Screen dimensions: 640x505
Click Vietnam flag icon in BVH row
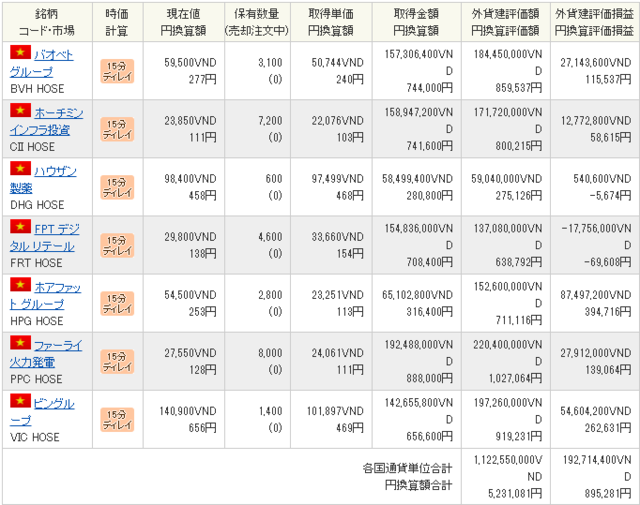[20, 52]
